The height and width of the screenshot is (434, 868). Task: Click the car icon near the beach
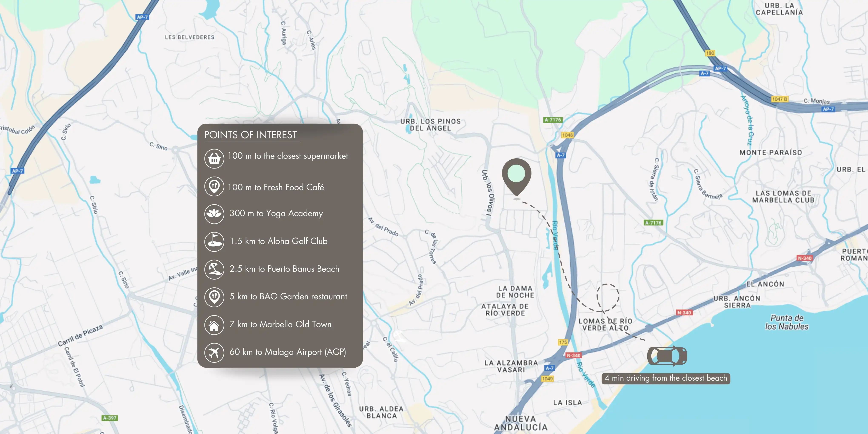point(667,356)
